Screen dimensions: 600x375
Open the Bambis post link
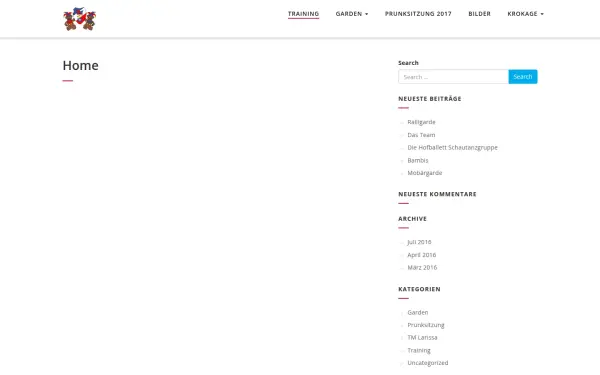coord(417,160)
